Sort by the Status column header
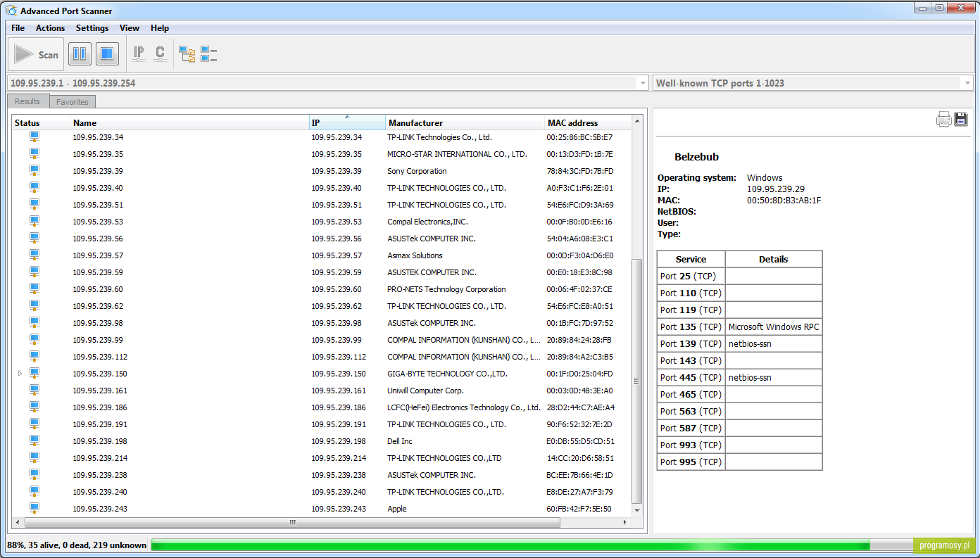The image size is (980, 558). tap(41, 123)
